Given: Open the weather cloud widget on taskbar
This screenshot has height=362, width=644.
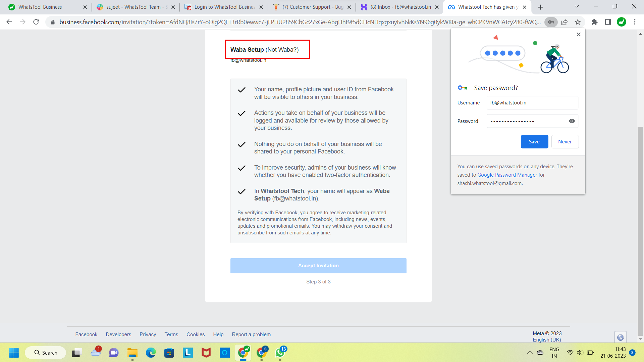Looking at the screenshot, I should pyautogui.click(x=96, y=353).
